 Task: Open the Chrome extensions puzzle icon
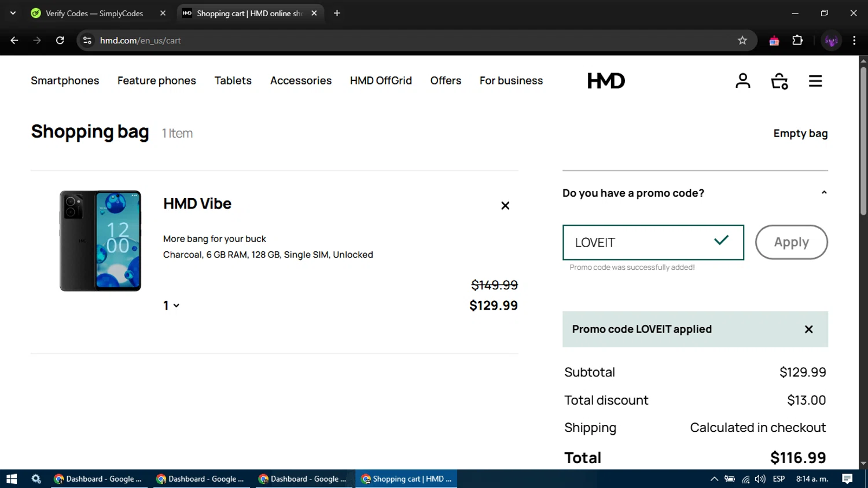pos(797,41)
